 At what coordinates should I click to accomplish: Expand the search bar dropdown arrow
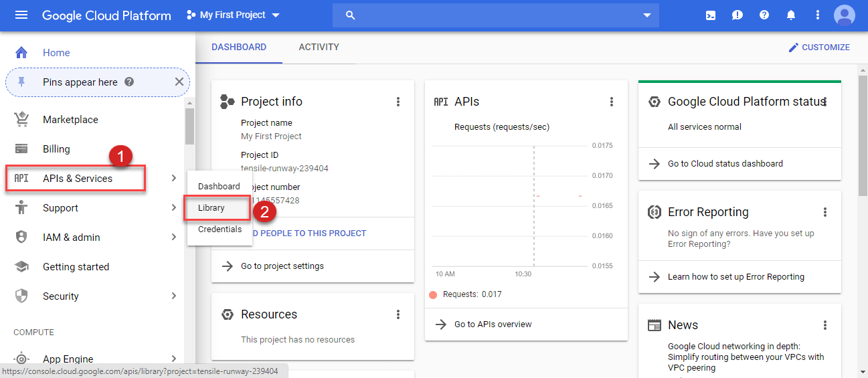tap(646, 15)
